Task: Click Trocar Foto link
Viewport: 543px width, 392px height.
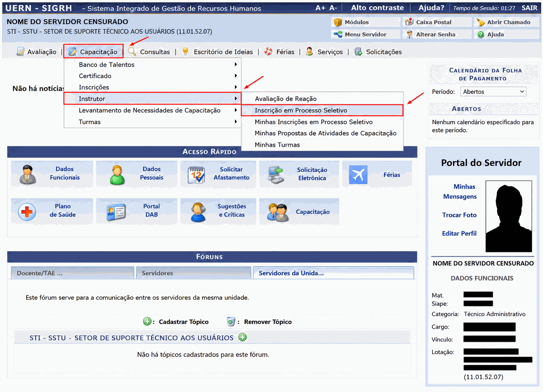Action: pyautogui.click(x=459, y=215)
